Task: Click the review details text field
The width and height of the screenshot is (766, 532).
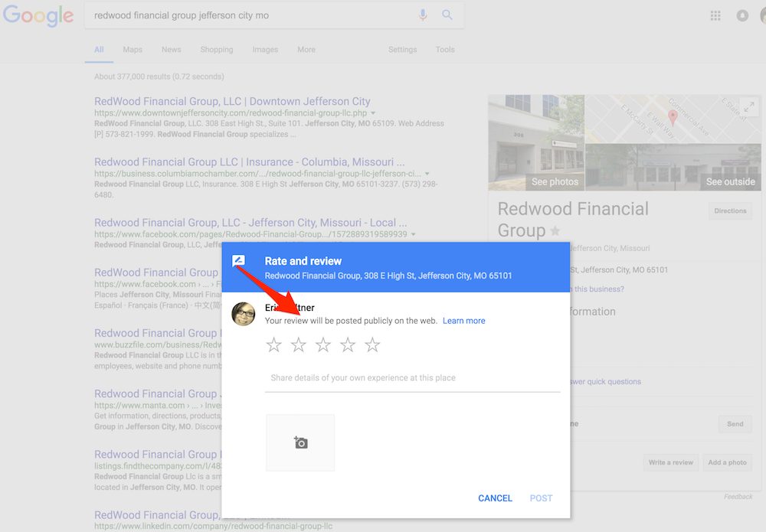Action: (x=412, y=378)
